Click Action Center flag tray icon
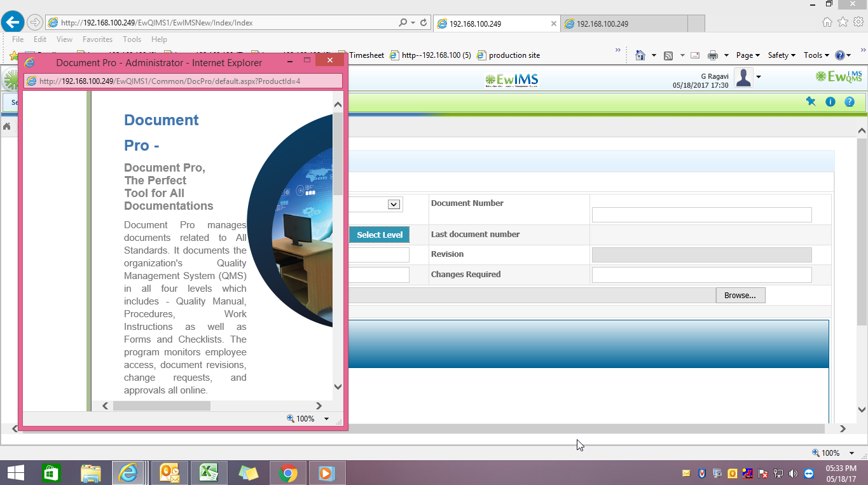This screenshot has height=485, width=868. point(762,474)
